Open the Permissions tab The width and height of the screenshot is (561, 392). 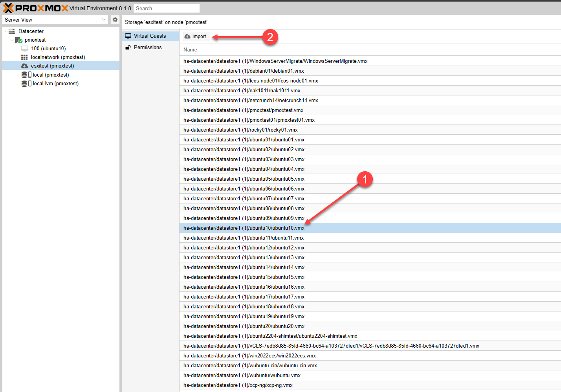click(x=150, y=47)
